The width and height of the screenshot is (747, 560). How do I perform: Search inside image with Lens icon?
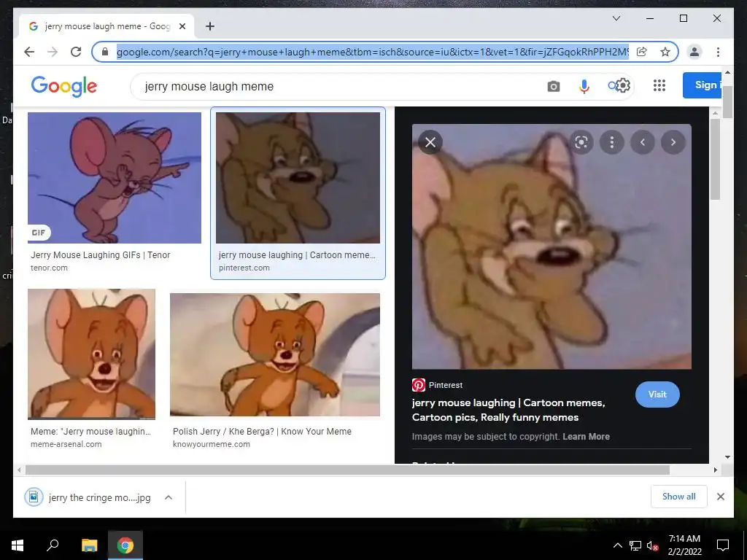[x=581, y=142]
